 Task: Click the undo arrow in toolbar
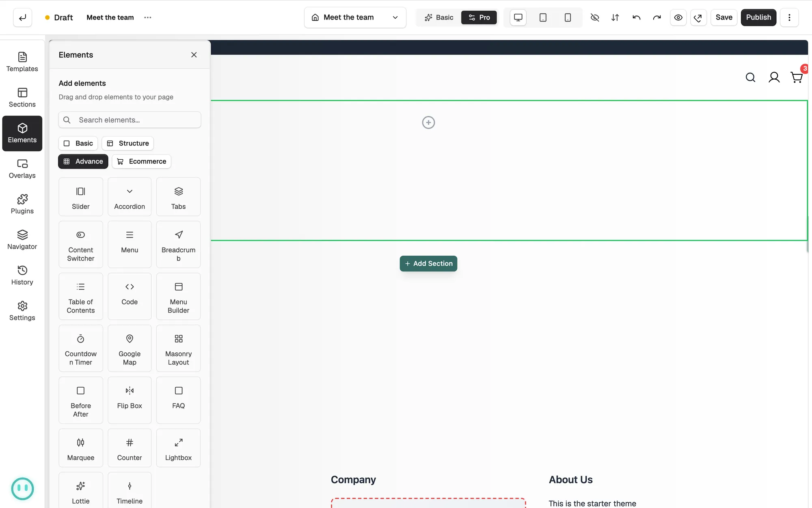[636, 17]
